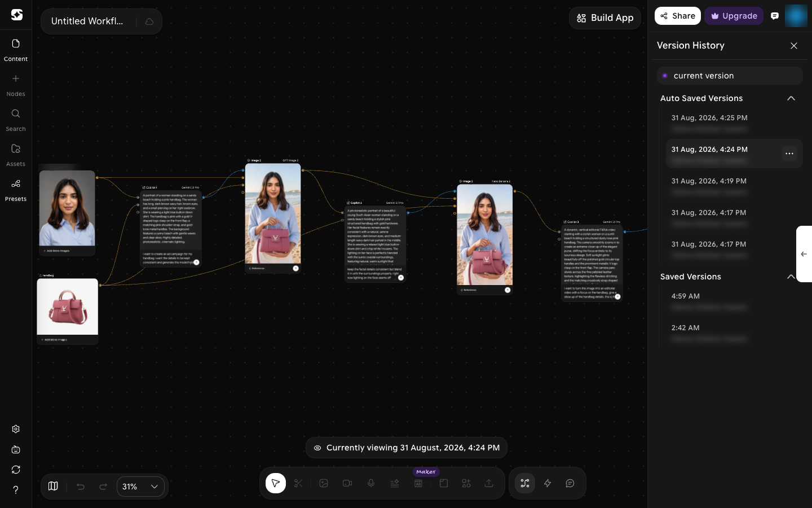Open the zoom level 31% dropdown

pos(140,487)
